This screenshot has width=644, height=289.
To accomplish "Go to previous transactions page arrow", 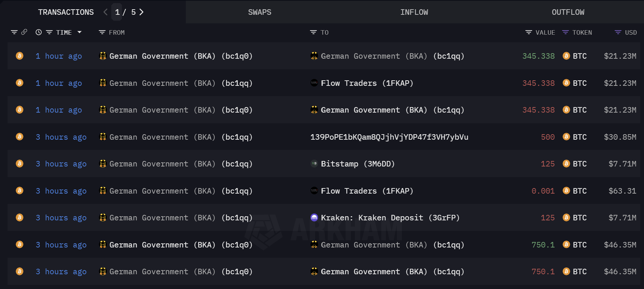I will pos(105,12).
